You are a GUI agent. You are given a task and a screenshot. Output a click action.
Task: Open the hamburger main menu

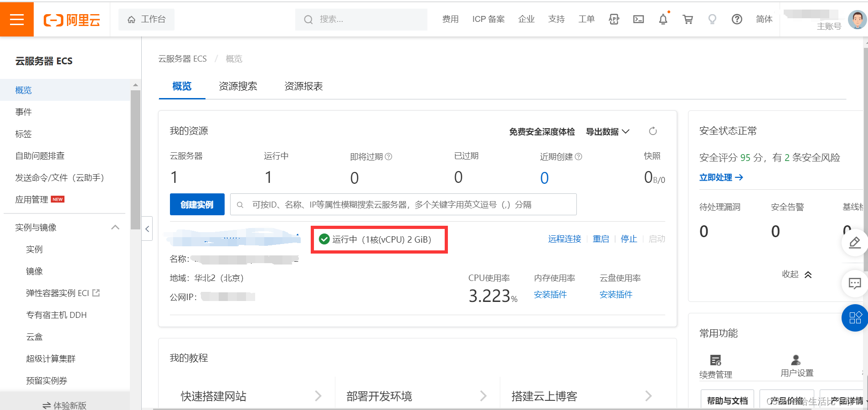coord(17,19)
